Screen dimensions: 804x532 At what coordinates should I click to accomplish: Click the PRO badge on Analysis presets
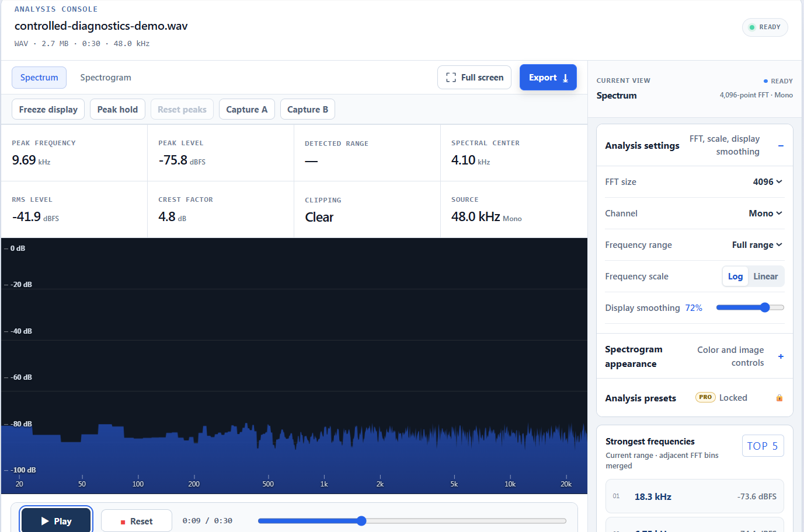pos(705,397)
